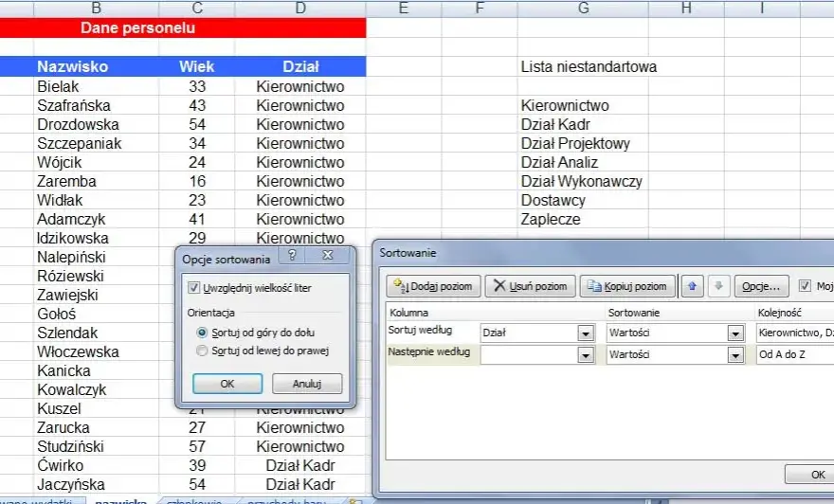Open help in Opcje sortowania dialog
This screenshot has height=504, width=834.
click(292, 255)
